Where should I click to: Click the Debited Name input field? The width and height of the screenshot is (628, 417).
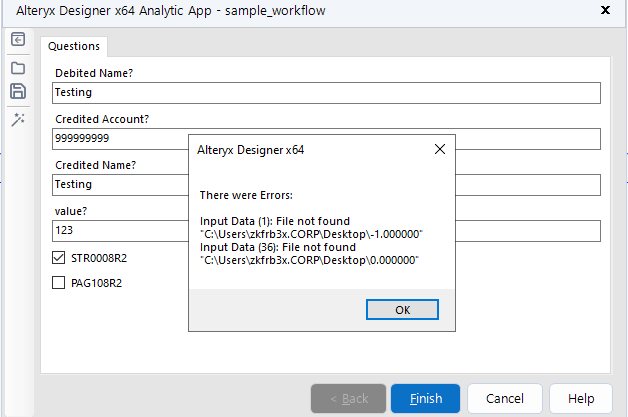(326, 93)
